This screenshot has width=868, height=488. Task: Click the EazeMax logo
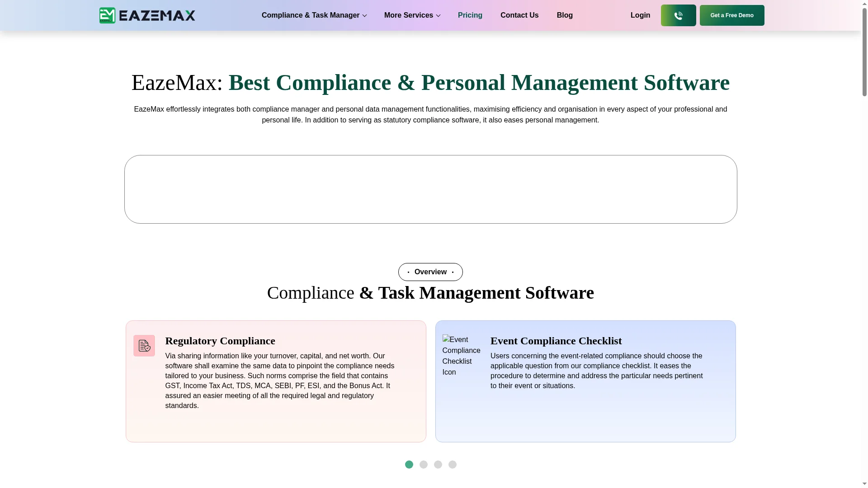(x=147, y=15)
